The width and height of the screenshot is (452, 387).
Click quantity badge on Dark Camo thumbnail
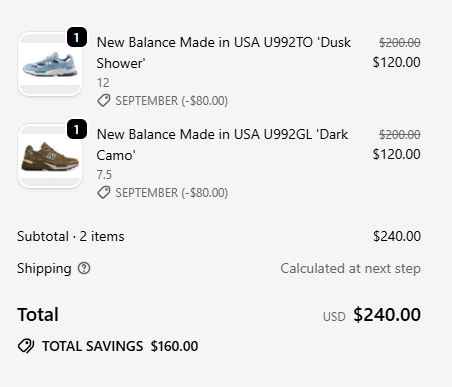point(77,129)
